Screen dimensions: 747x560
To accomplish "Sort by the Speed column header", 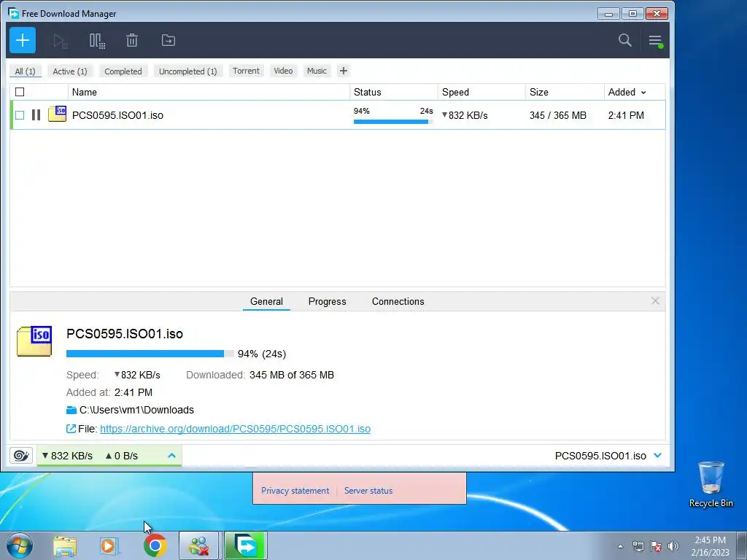I will [481, 92].
